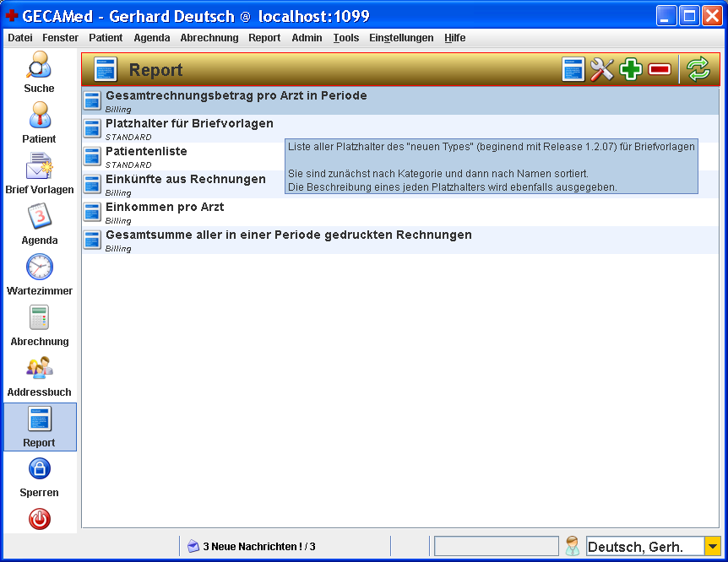Select report Einkommen pro Arzt
The width and height of the screenshot is (728, 562).
[165, 207]
